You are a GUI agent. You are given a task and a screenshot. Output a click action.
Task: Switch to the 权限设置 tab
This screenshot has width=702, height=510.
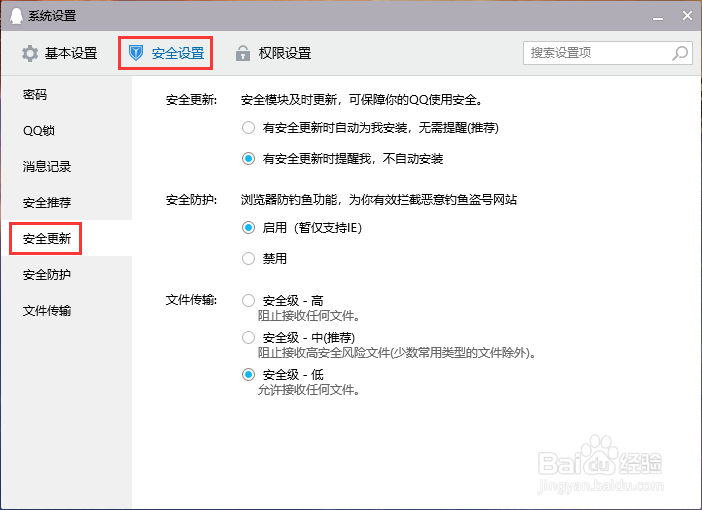coord(273,53)
